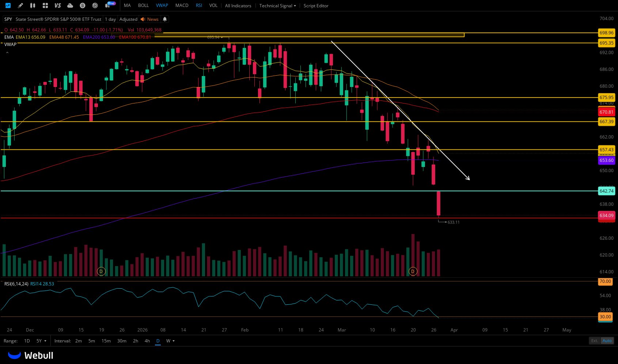The width and height of the screenshot is (618, 364).
Task: Select the 2h interval
Action: pyautogui.click(x=136, y=341)
